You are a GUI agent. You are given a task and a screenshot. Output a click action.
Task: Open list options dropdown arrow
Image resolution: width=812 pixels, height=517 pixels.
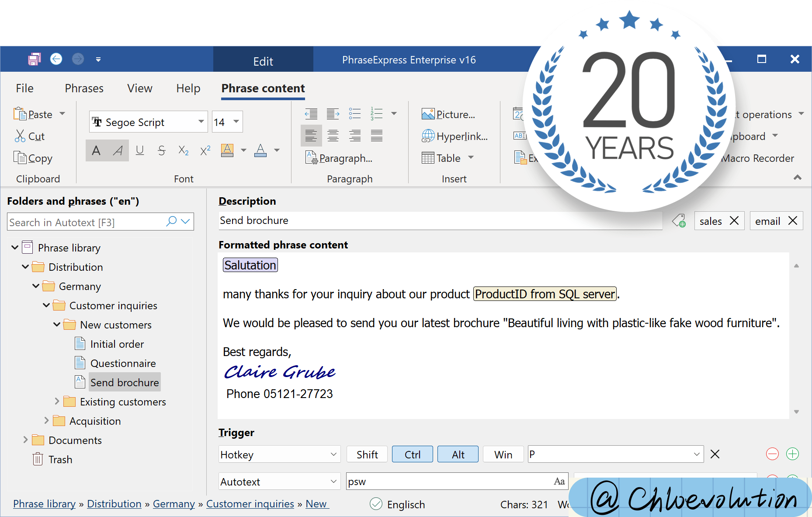[394, 114]
